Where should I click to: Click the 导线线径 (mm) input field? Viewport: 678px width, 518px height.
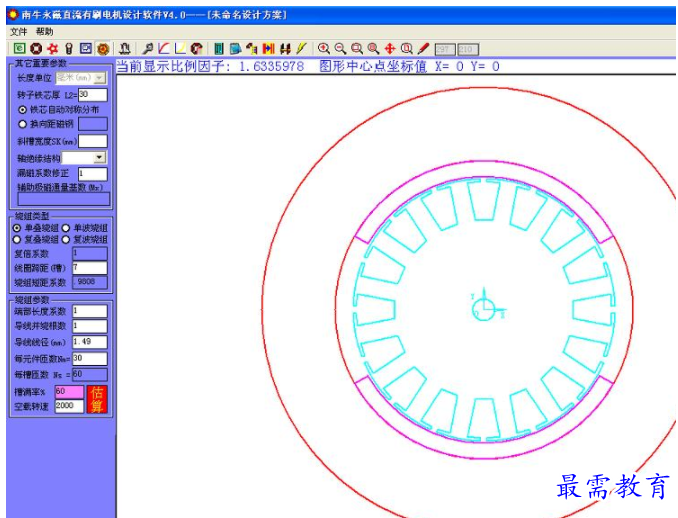tap(90, 342)
